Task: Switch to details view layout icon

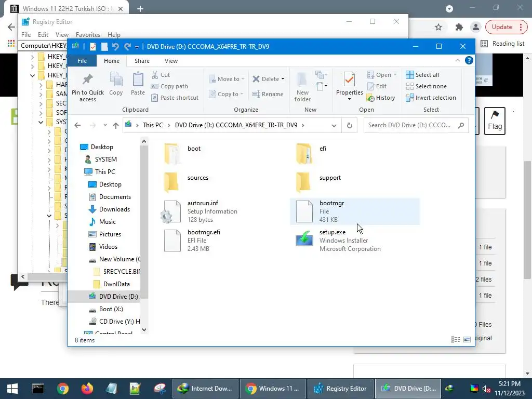Action: point(456,339)
